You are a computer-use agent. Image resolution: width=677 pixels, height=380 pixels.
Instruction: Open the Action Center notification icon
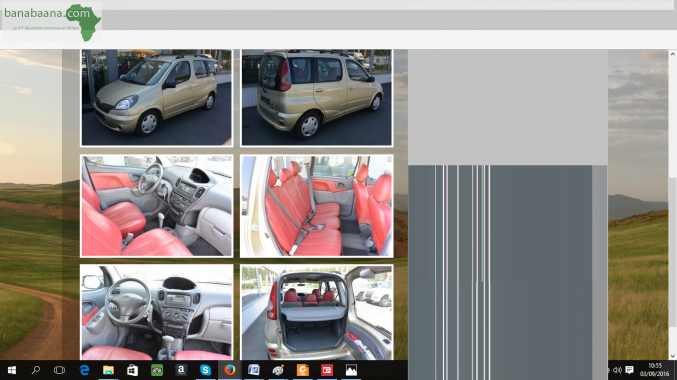(x=630, y=370)
